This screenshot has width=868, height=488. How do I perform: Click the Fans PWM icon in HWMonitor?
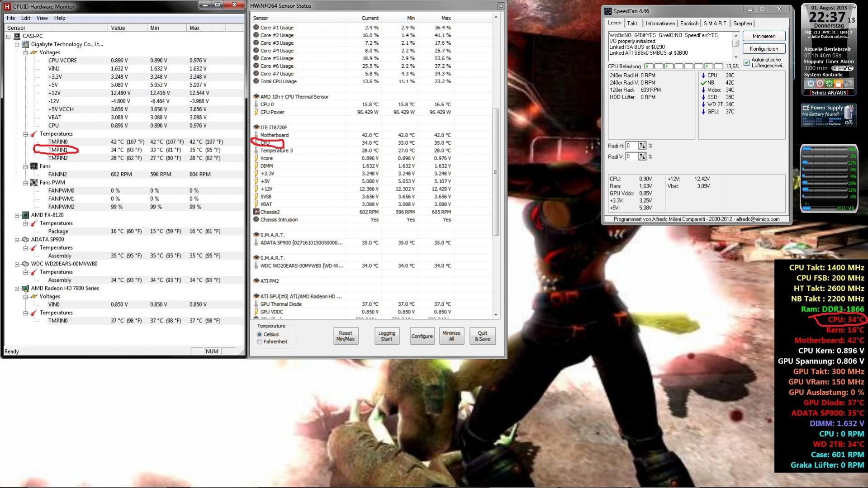(34, 183)
